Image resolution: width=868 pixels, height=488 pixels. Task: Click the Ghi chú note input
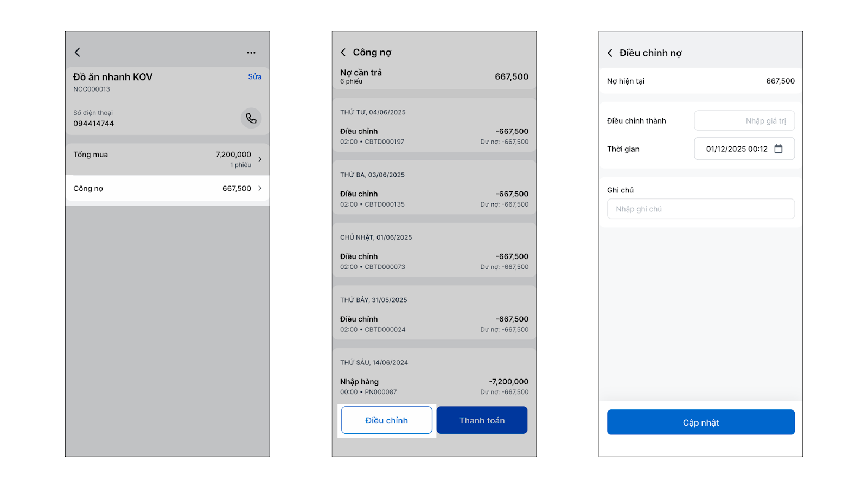[700, 209]
